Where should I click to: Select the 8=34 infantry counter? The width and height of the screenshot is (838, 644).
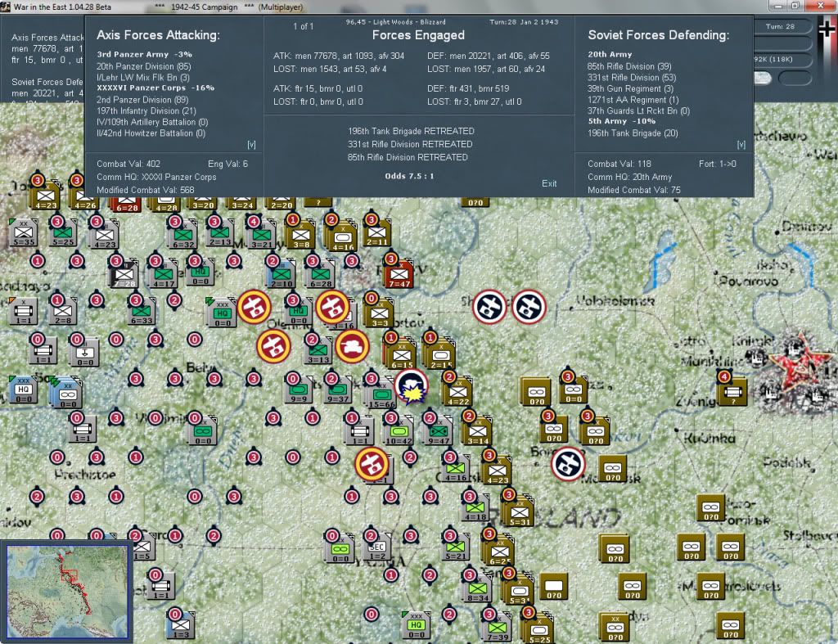477,589
